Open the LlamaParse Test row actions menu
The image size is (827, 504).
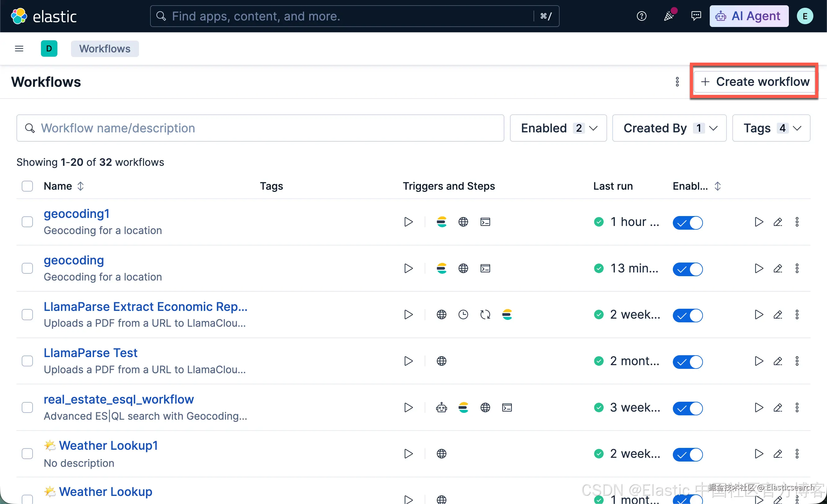coord(797,361)
